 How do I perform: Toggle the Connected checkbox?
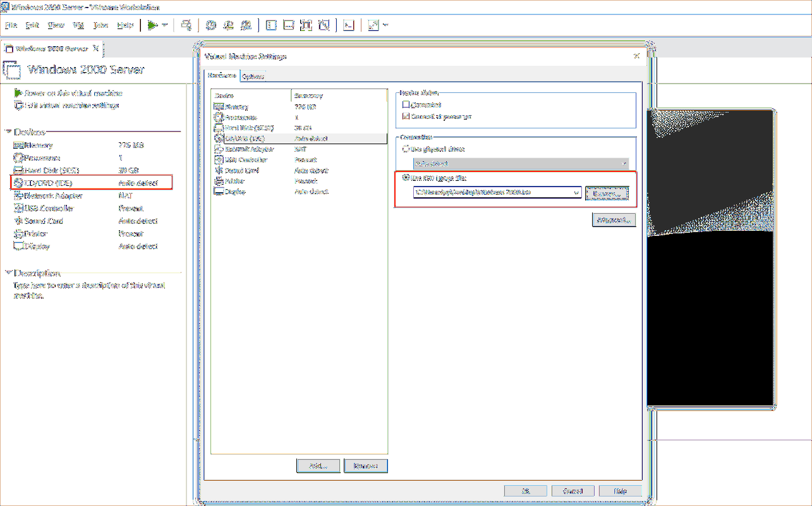click(x=406, y=105)
